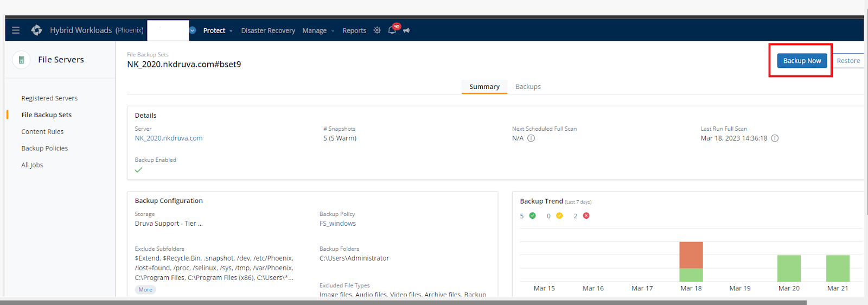Open All Jobs in sidebar
The height and width of the screenshot is (305, 868).
[32, 165]
